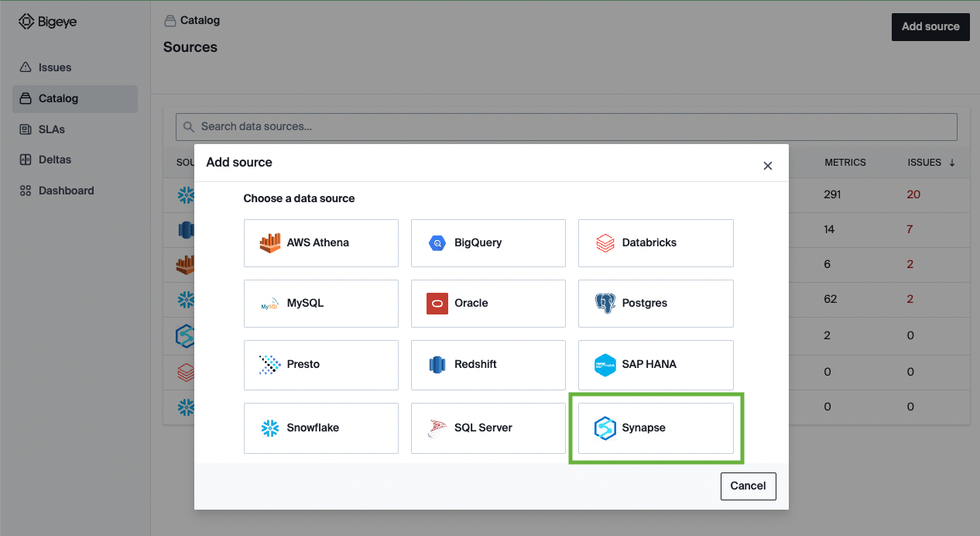This screenshot has width=980, height=536.
Task: Pick SAP HANA data source
Action: (x=656, y=364)
